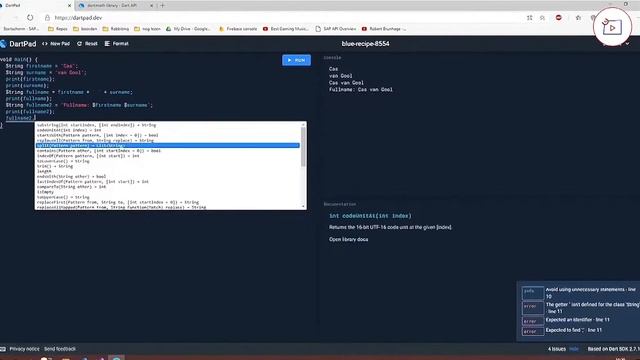
Task: Click the blue-recipe-8554 pad title
Action: pyautogui.click(x=365, y=44)
